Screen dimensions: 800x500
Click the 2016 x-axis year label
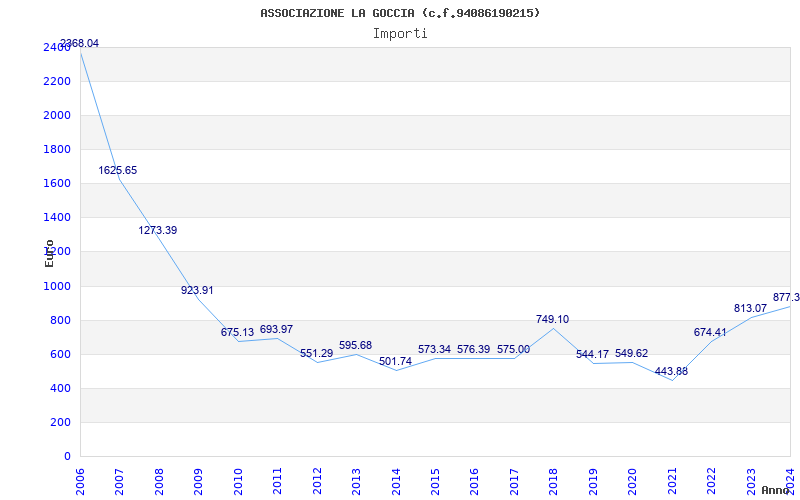(x=475, y=480)
